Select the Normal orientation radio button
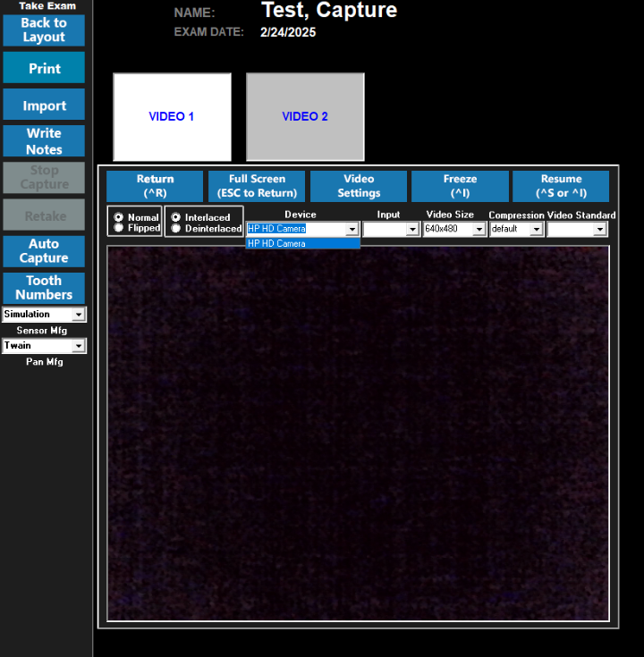 click(119, 217)
